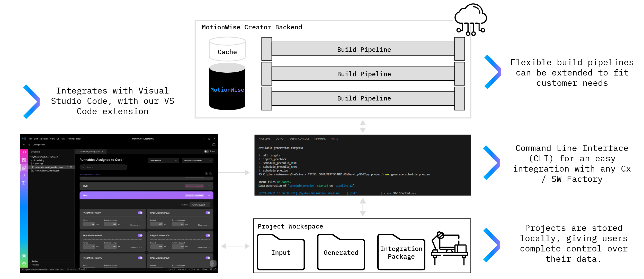Open the Terminal menu

[70, 139]
